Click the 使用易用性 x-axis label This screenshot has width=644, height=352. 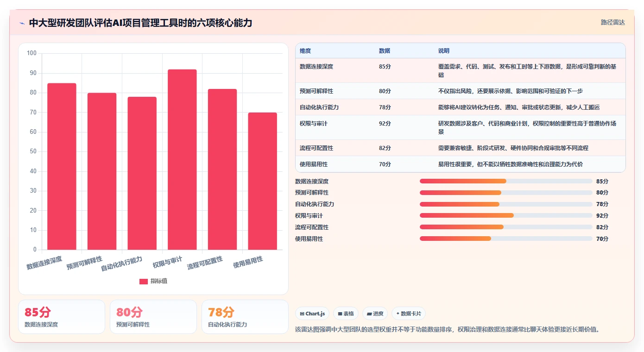coord(248,262)
